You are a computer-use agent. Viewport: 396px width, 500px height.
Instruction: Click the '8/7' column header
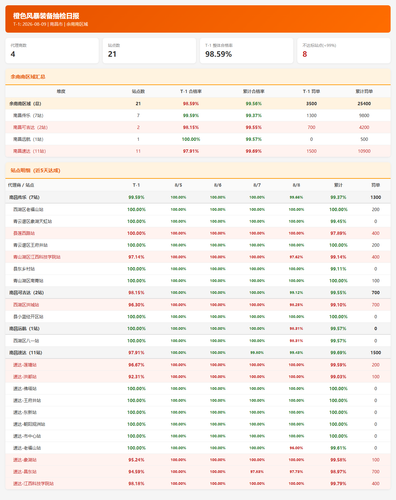[x=257, y=185]
